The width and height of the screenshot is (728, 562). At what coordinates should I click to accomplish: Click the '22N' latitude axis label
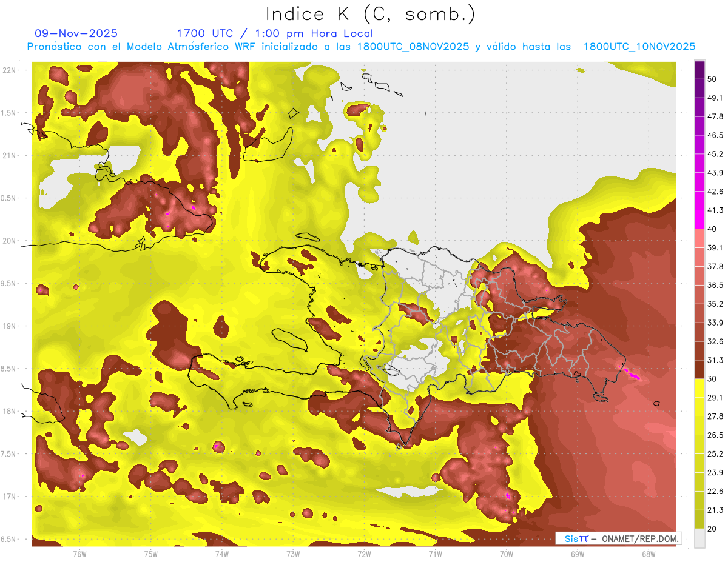click(x=9, y=70)
